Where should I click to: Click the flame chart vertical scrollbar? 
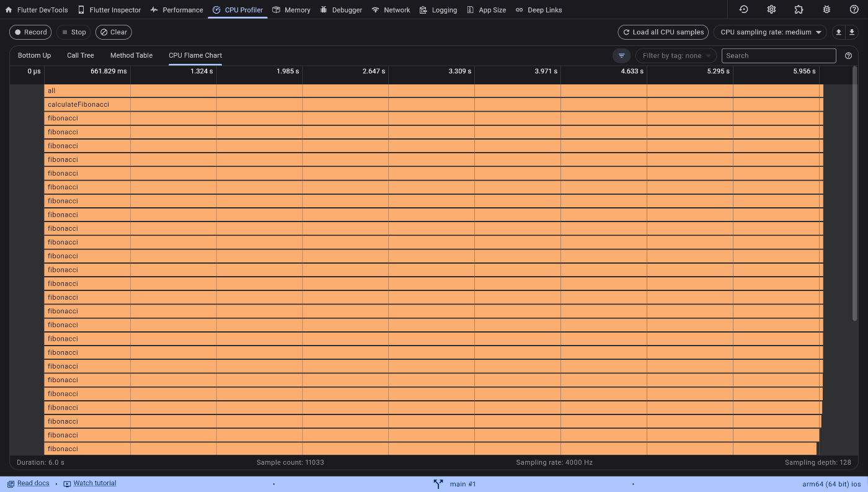(856, 194)
